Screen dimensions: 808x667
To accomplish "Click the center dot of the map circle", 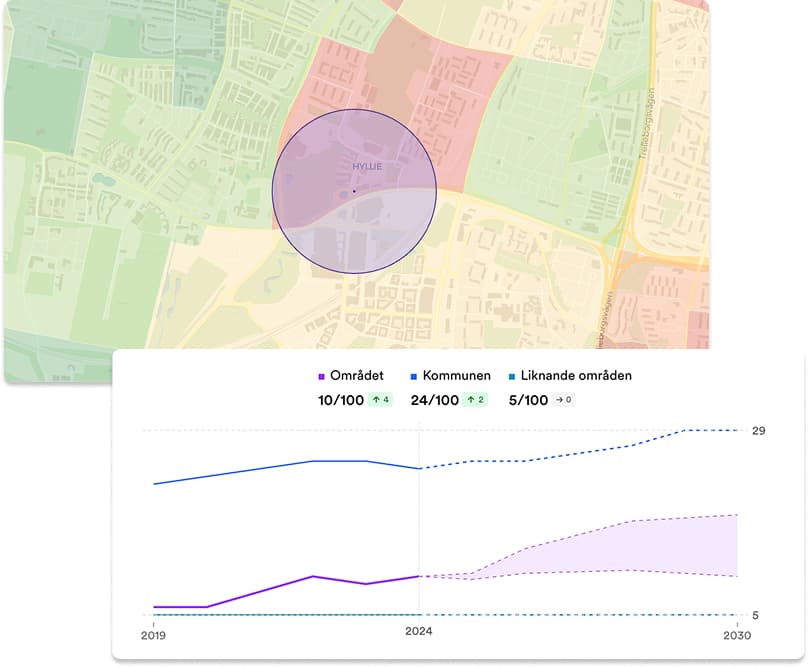I will click(354, 191).
